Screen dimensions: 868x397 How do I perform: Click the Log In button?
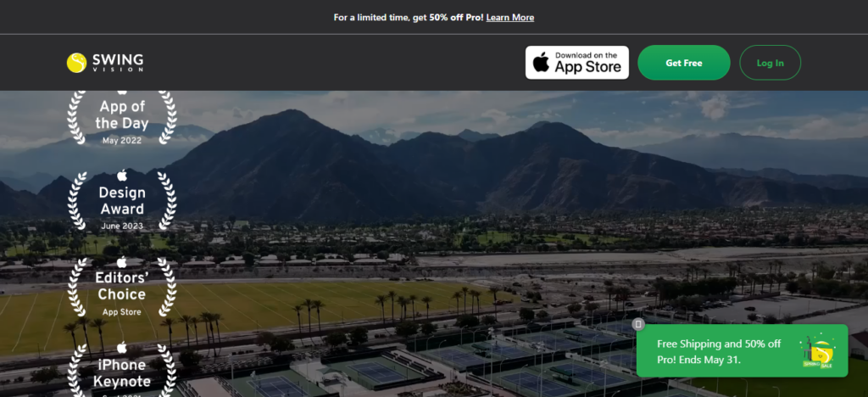(770, 63)
